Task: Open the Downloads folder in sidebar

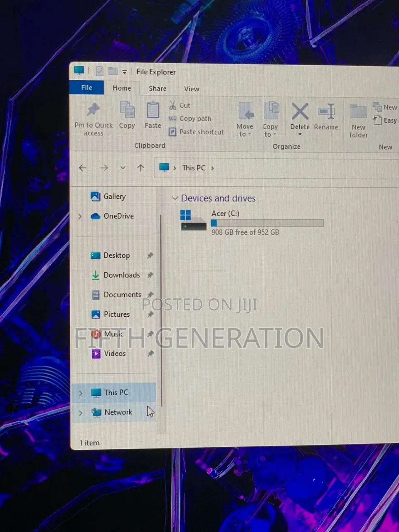Action: [116, 275]
